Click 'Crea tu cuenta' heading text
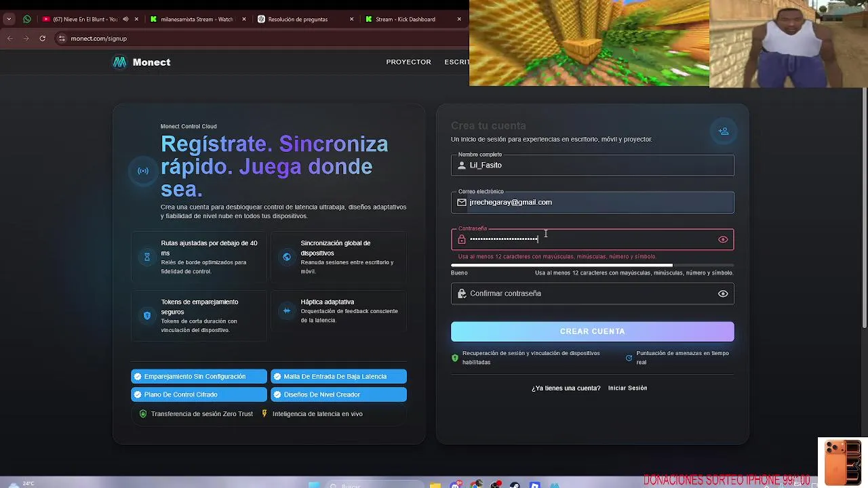This screenshot has height=488, width=868. pyautogui.click(x=488, y=125)
